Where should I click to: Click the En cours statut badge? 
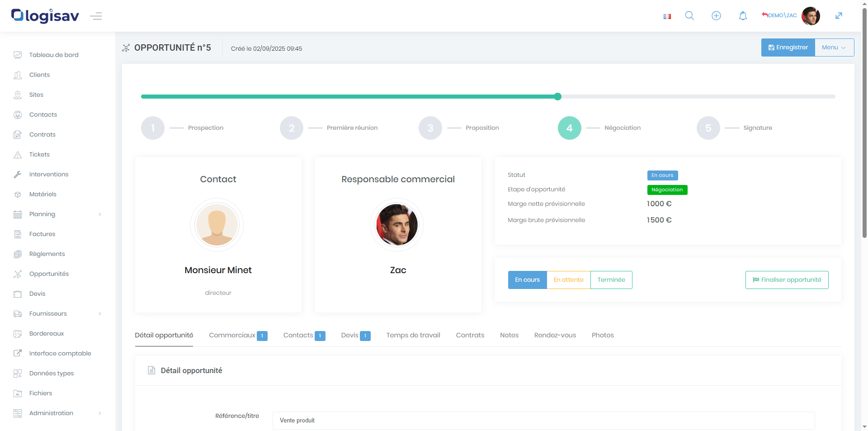[x=662, y=175]
